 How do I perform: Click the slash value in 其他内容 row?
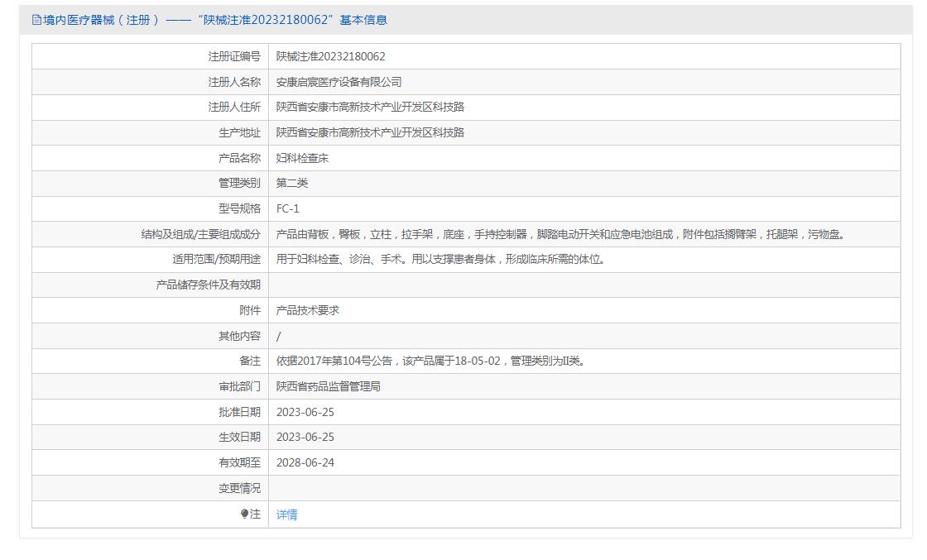278,336
